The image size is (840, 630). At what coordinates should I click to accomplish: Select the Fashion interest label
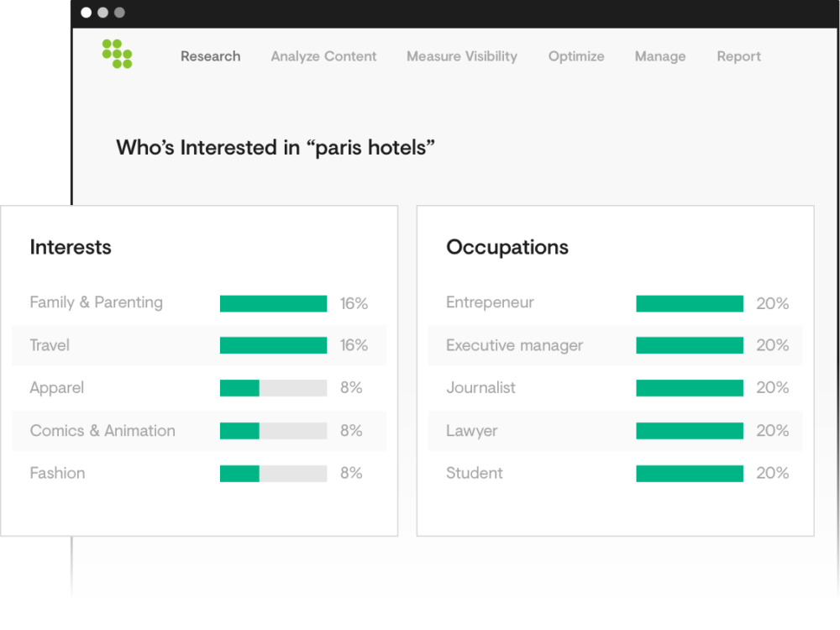click(57, 473)
